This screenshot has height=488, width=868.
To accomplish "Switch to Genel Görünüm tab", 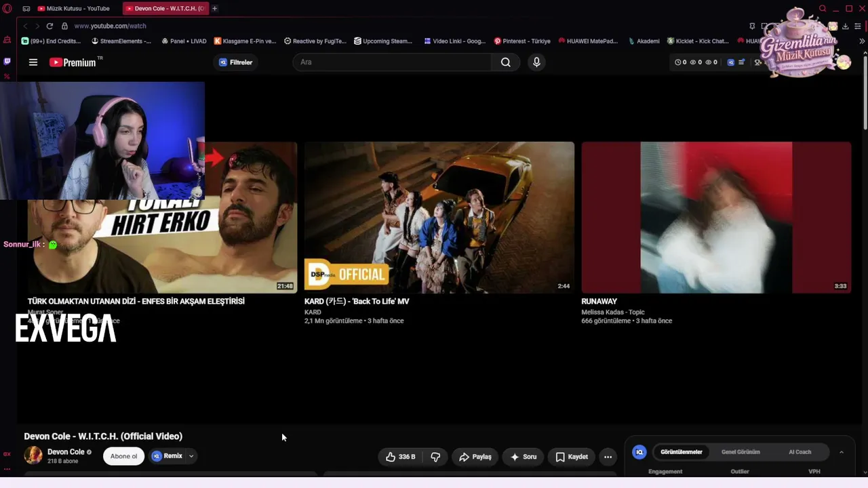I will tap(741, 452).
